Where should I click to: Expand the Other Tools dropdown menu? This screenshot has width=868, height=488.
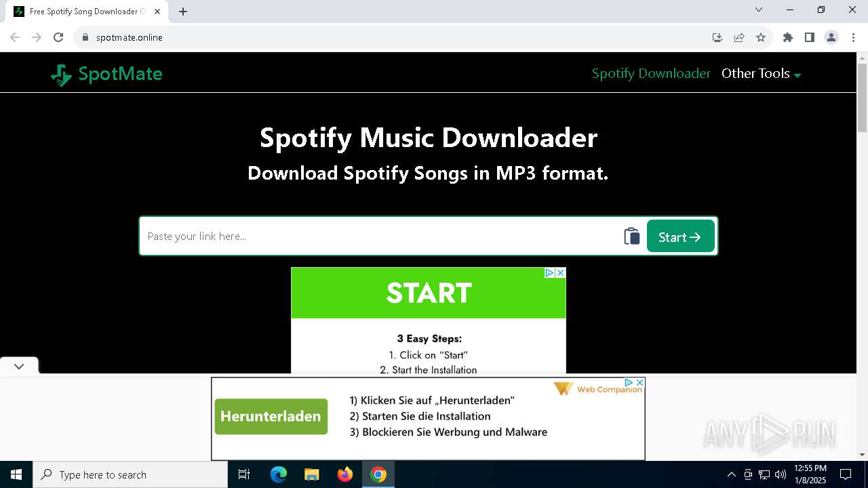(x=761, y=73)
